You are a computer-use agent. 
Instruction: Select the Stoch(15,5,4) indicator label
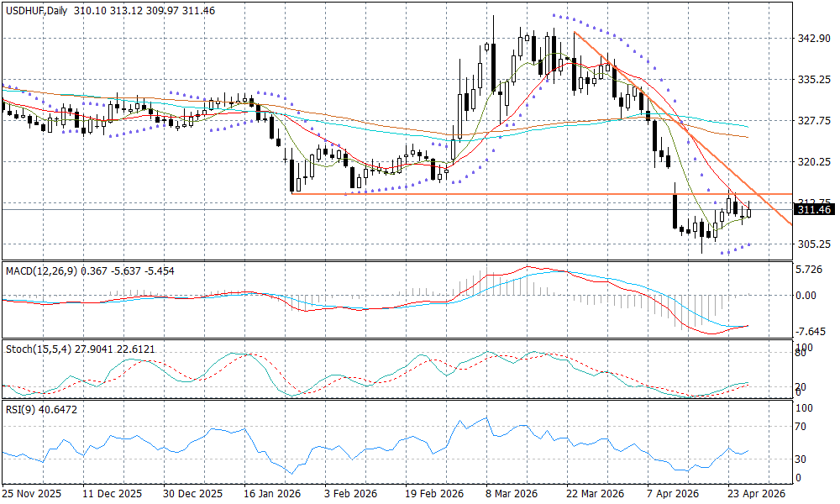[x=38, y=347]
